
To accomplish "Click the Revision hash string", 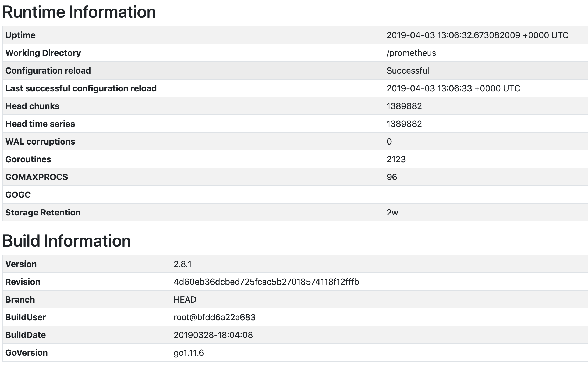I will pyautogui.click(x=266, y=282).
